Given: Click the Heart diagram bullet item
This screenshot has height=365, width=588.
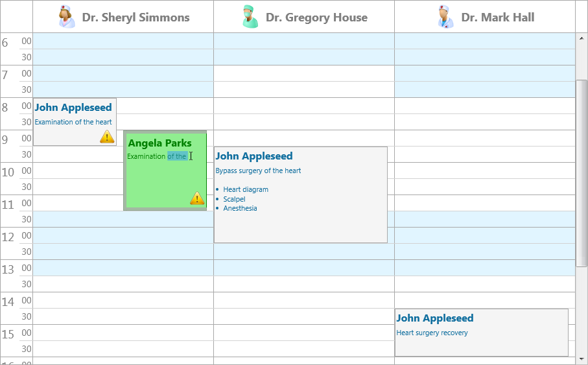Looking at the screenshot, I should click(x=246, y=189).
